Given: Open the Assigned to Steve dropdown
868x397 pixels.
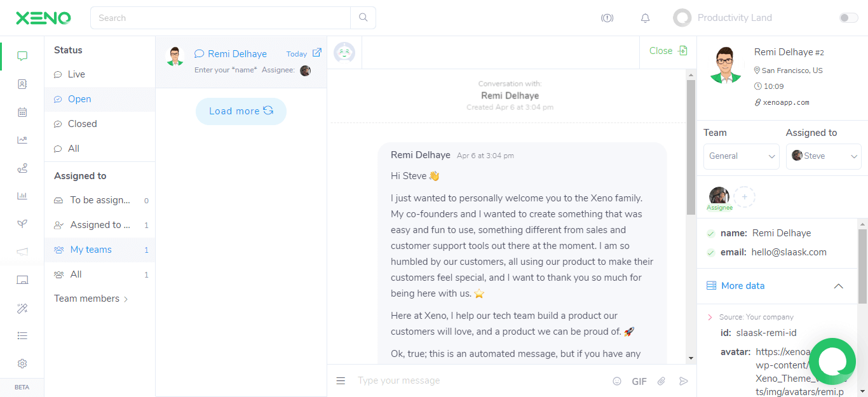Looking at the screenshot, I should click(x=824, y=156).
